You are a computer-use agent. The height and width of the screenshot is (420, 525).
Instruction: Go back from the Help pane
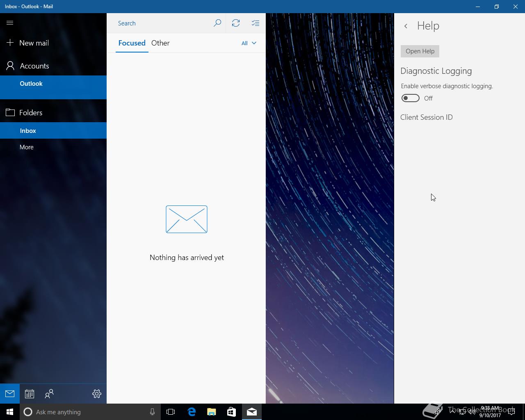(406, 26)
